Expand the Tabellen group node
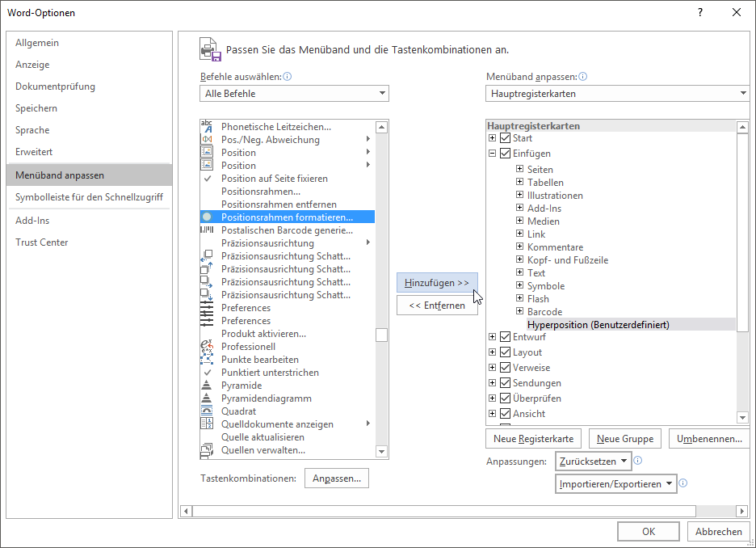Screen dimensions: 756x548 point(520,183)
